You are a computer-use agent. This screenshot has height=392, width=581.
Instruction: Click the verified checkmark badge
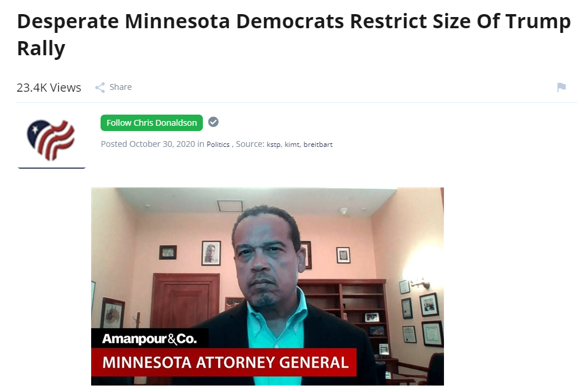213,122
